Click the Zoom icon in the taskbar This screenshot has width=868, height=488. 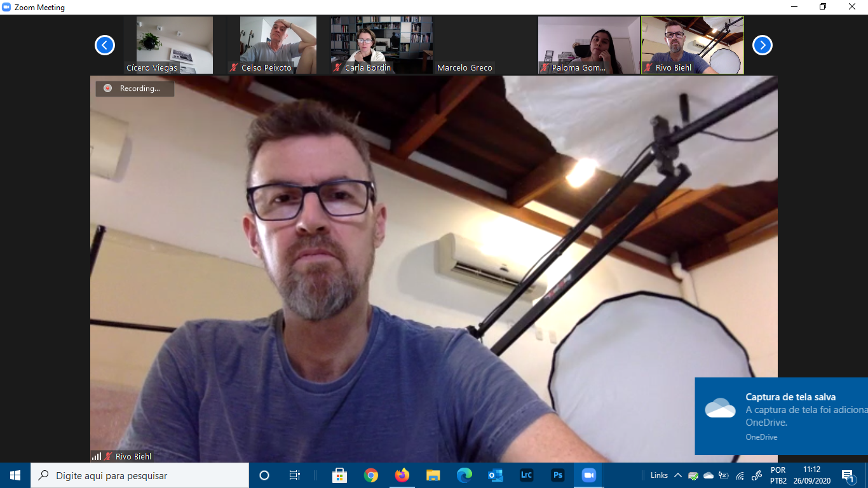(x=588, y=475)
